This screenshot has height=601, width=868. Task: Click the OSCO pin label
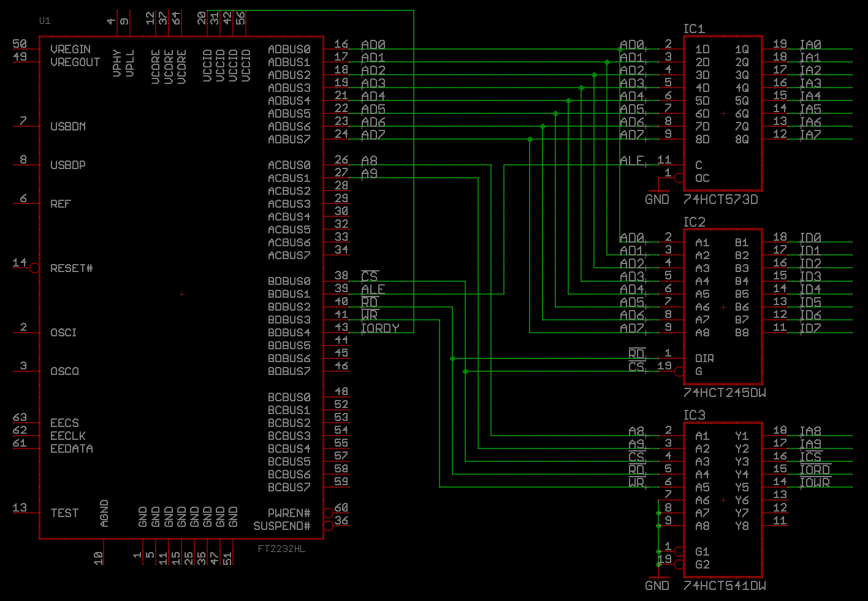(x=64, y=371)
